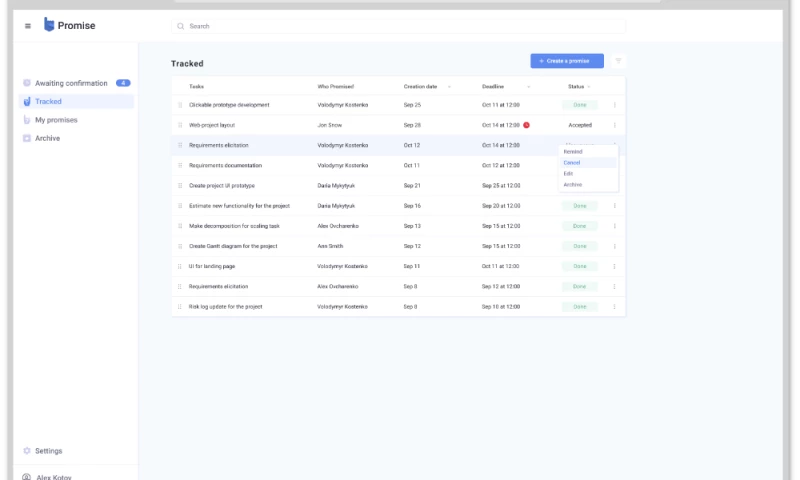The width and height of the screenshot is (800, 480).
Task: Click the creation date Sep 13
Action: [x=412, y=226]
